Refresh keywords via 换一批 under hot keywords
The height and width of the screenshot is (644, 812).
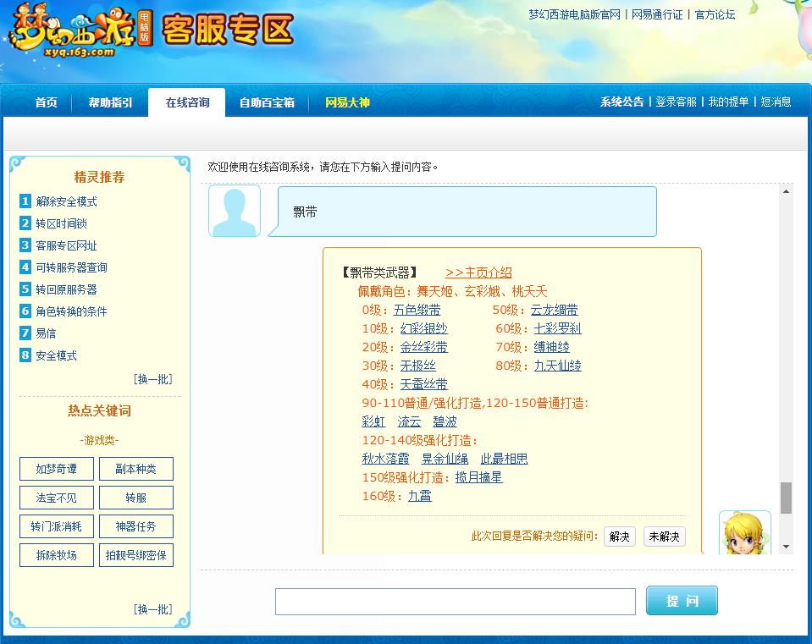(154, 608)
